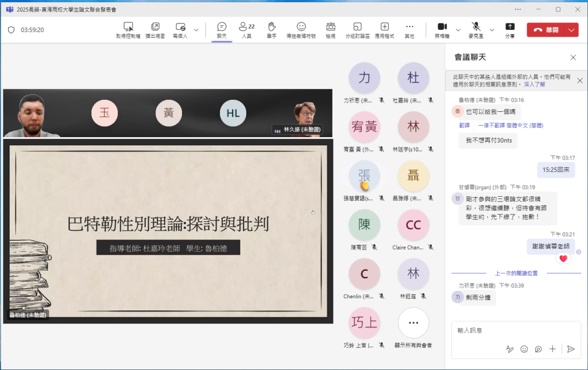Expand camera options arrow beside 照相機

(x=458, y=30)
